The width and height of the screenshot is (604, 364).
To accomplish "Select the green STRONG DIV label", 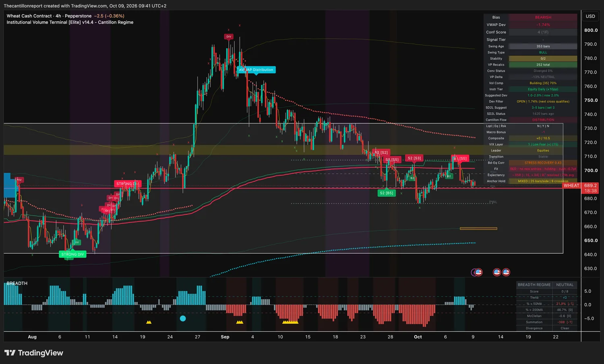I will [x=72, y=254].
